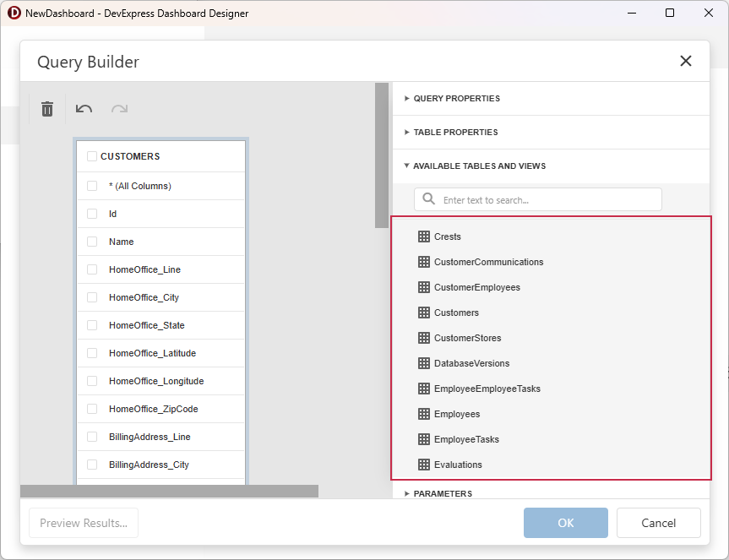Click the magnifier icon in the search box

pyautogui.click(x=427, y=199)
